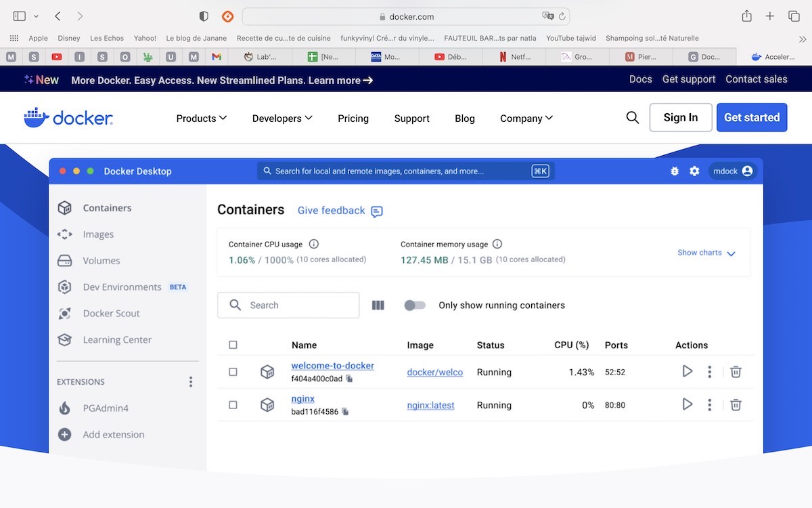Image resolution: width=812 pixels, height=508 pixels.
Task: Open Docker Desktop settings gear icon
Action: coord(694,171)
